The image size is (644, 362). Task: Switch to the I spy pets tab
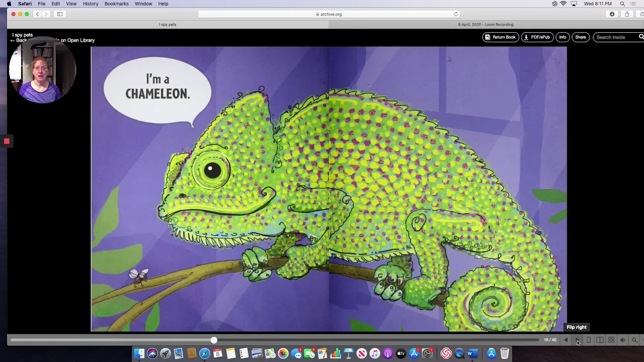coord(168,24)
